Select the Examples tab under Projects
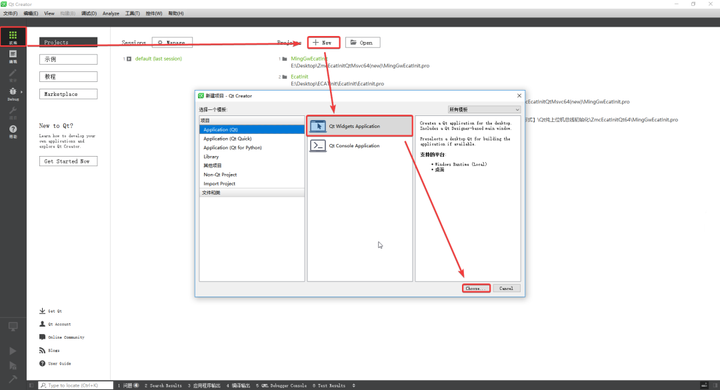The width and height of the screenshot is (720, 390). pos(68,59)
